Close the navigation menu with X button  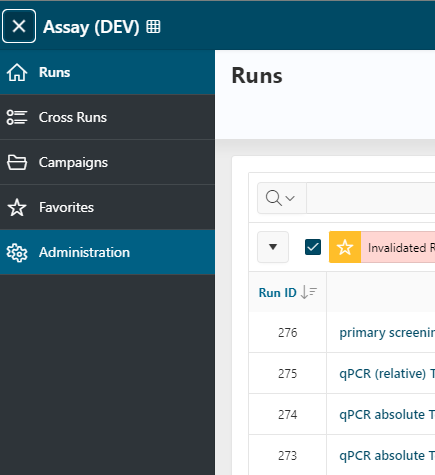coord(19,26)
